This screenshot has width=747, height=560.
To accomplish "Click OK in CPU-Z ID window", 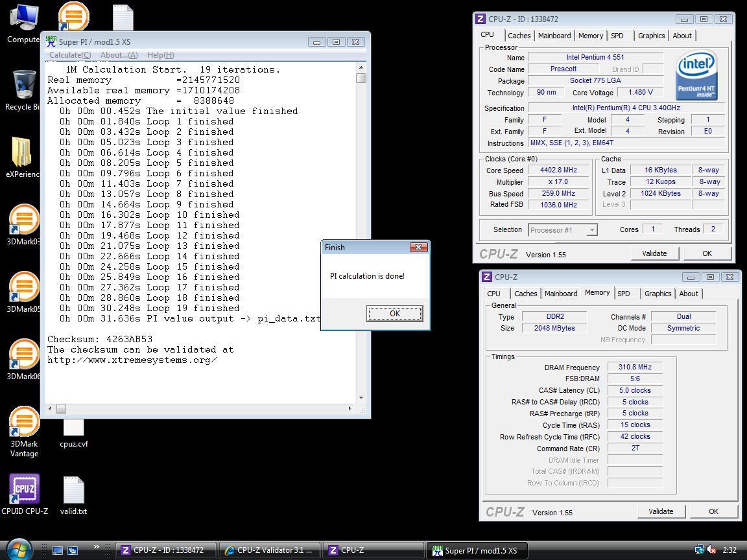I will tap(707, 253).
